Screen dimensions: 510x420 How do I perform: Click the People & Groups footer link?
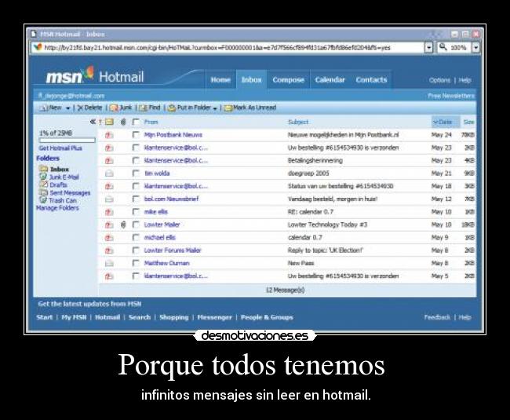(267, 317)
